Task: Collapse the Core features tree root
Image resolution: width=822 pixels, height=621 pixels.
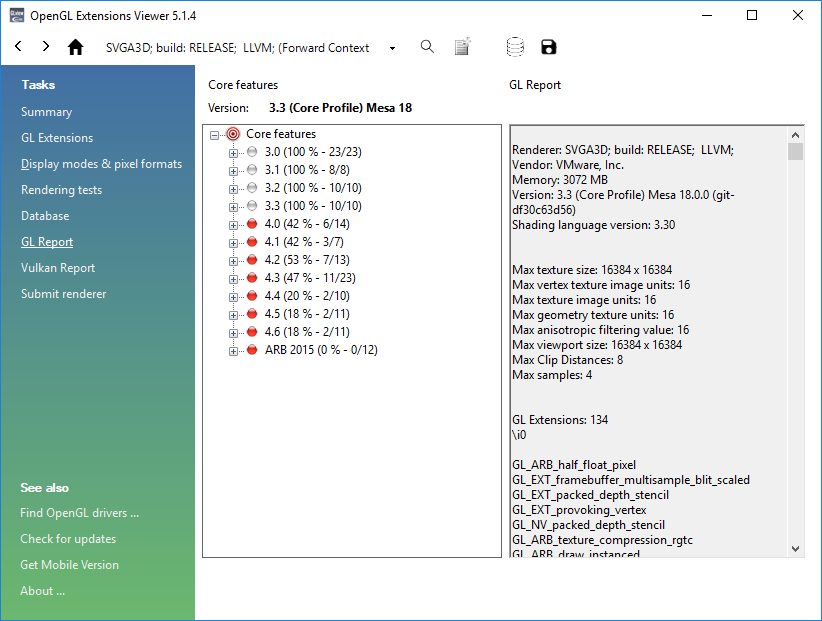Action: click(214, 133)
